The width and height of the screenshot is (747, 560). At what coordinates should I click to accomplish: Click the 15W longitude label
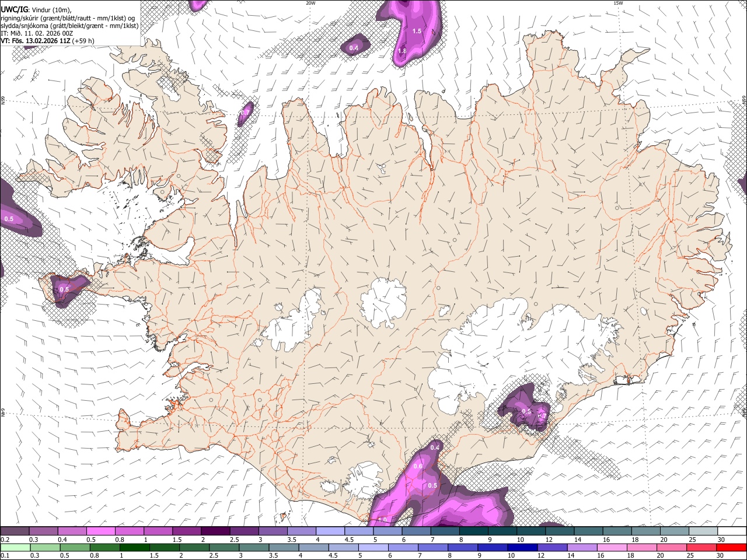(618, 3)
